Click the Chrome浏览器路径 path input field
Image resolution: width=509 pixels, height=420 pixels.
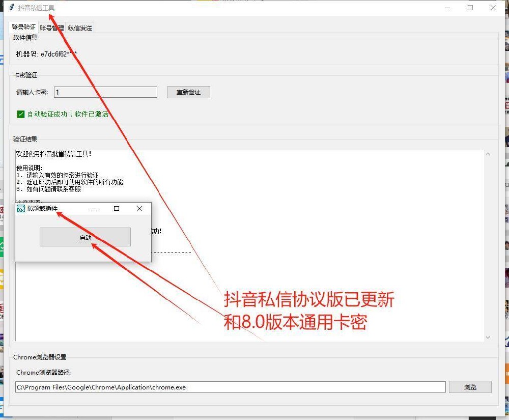(x=229, y=387)
